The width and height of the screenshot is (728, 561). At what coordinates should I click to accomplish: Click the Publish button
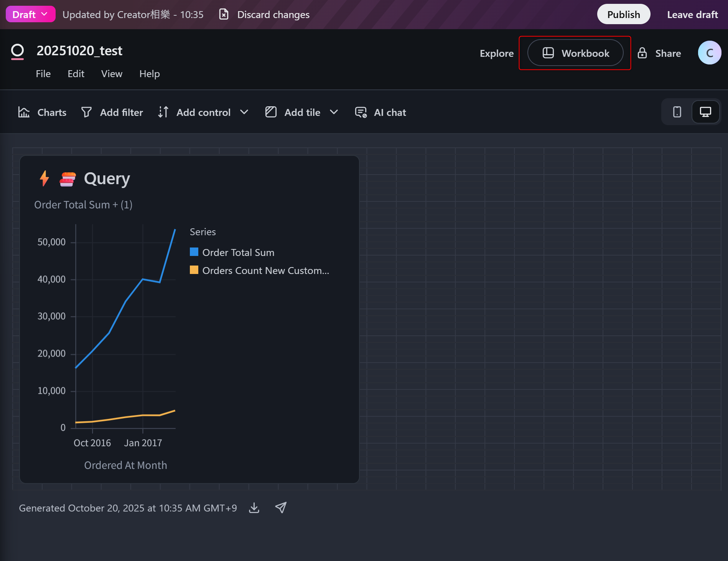click(x=623, y=15)
